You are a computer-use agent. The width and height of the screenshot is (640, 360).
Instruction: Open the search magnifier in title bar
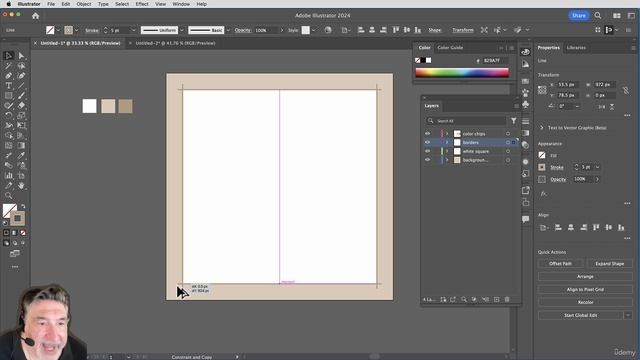[x=598, y=16]
